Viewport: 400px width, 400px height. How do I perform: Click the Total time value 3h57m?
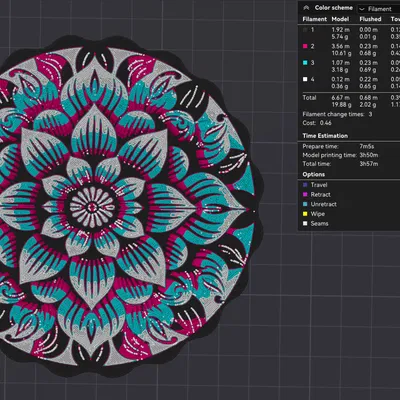pyautogui.click(x=369, y=164)
